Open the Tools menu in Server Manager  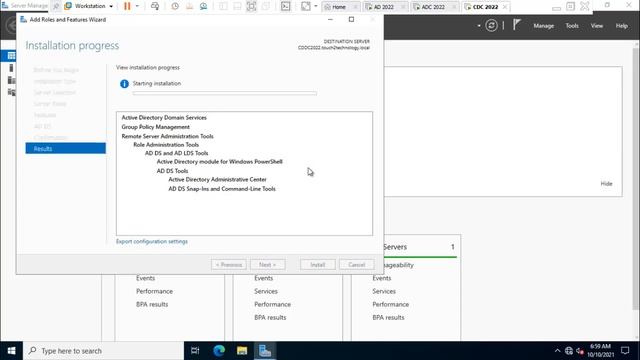pyautogui.click(x=572, y=26)
